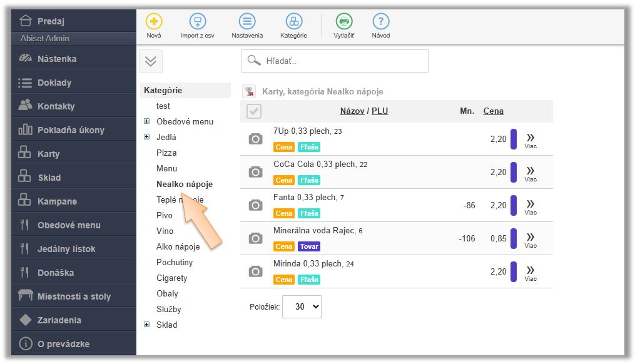Clear the category filter icon
The image size is (635, 364).
pos(249,91)
